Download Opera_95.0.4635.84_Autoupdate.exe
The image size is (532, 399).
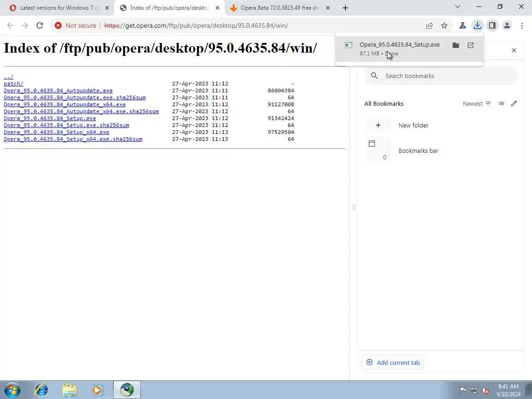pos(58,91)
